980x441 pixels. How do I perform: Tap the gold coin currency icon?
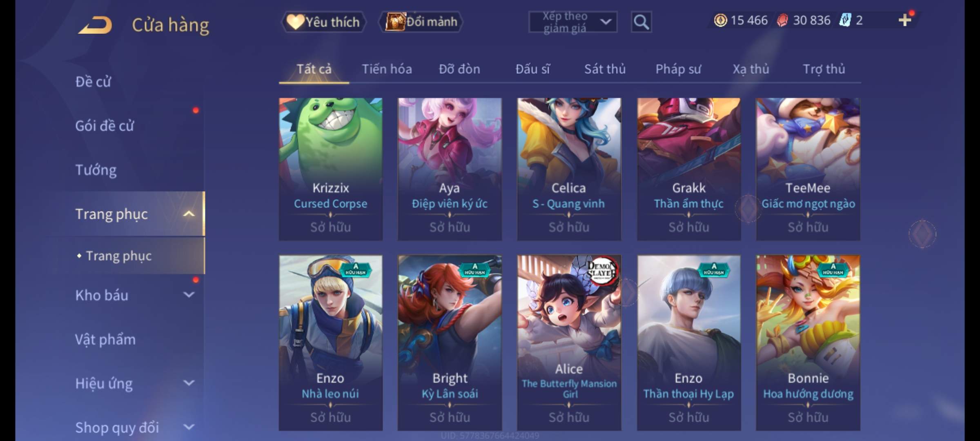pos(720,20)
